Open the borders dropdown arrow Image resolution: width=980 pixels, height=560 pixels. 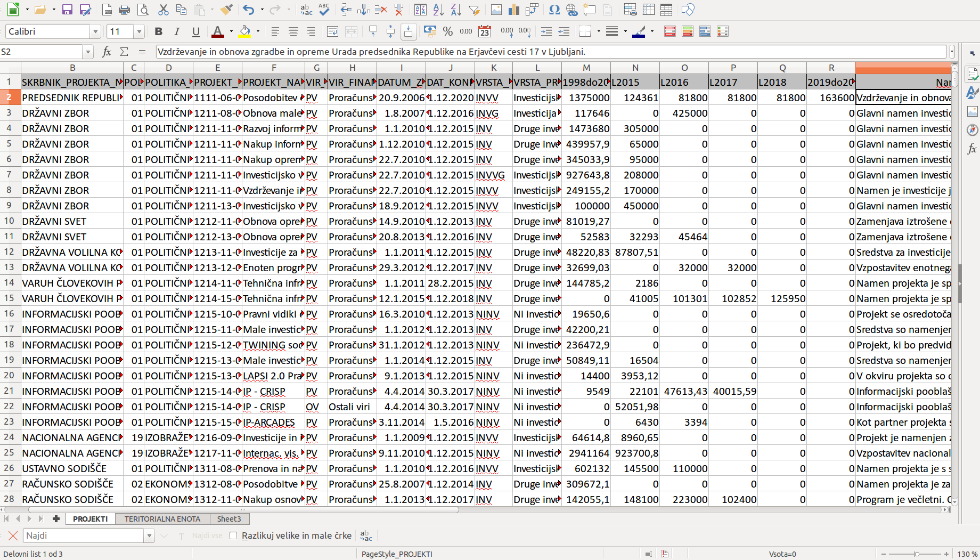pos(599,31)
